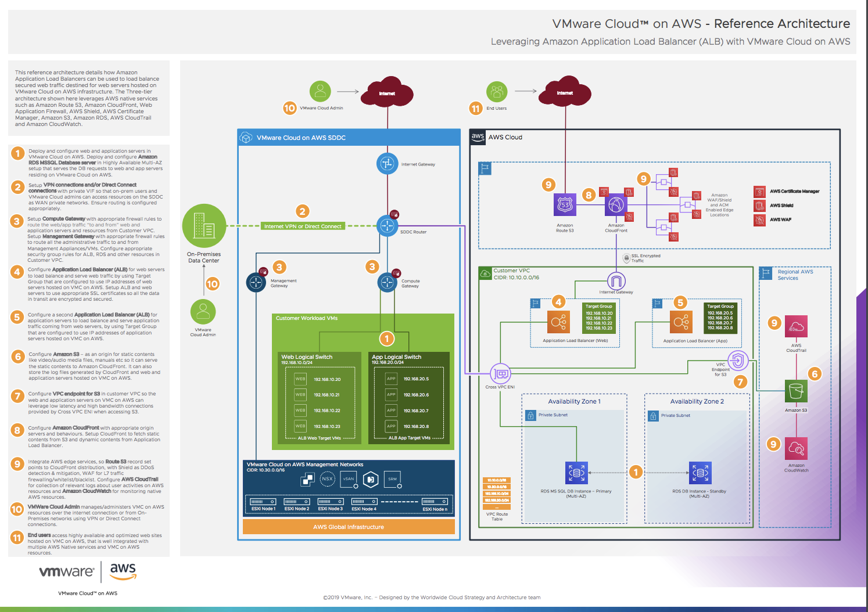The height and width of the screenshot is (612, 868).
Task: Click the WEB VM 192.168.10.22 row
Action: [318, 411]
